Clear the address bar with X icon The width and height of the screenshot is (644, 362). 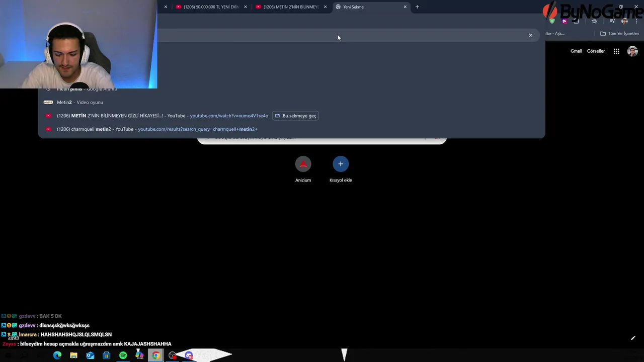pos(530,35)
